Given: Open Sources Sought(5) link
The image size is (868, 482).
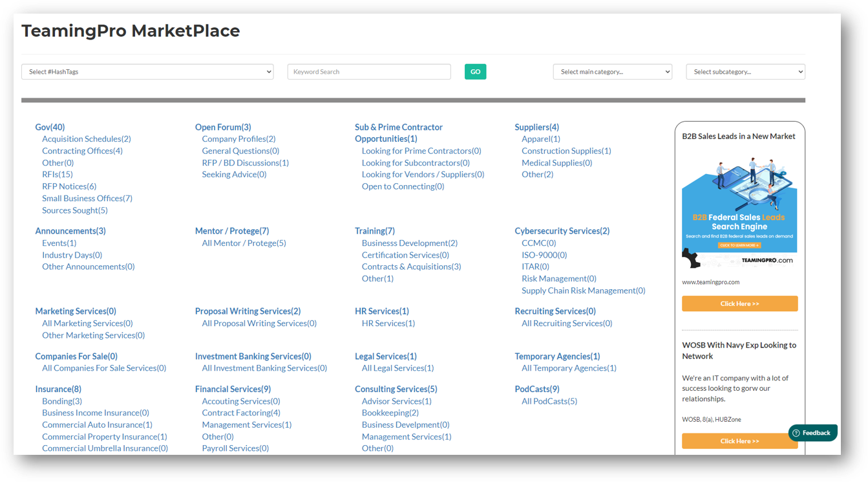Looking at the screenshot, I should pyautogui.click(x=75, y=210).
